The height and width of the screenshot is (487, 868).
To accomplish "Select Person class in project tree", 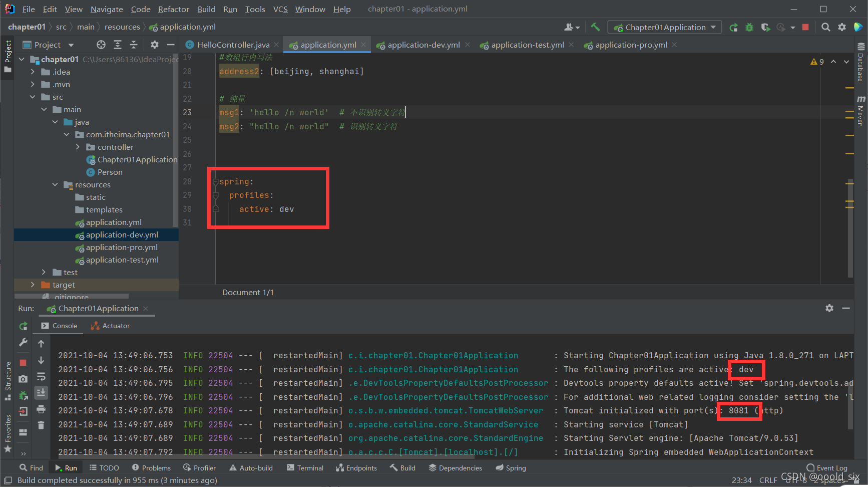I will tap(110, 172).
